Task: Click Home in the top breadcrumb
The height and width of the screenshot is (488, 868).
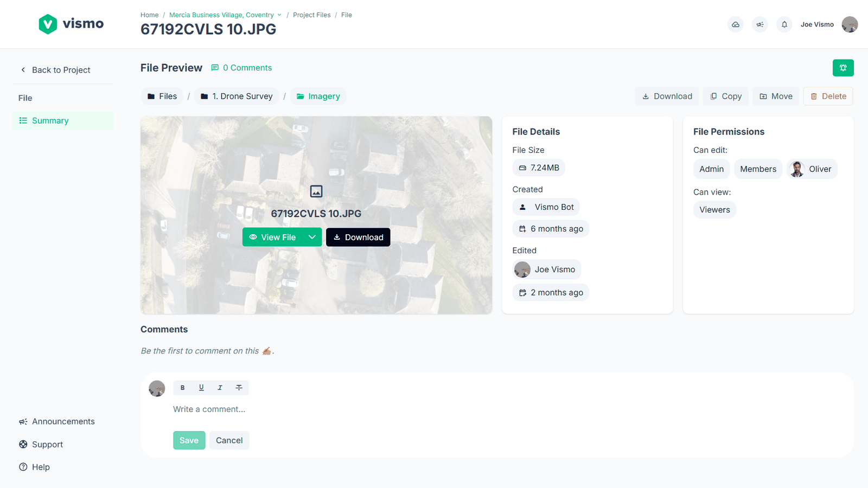Action: click(x=149, y=15)
